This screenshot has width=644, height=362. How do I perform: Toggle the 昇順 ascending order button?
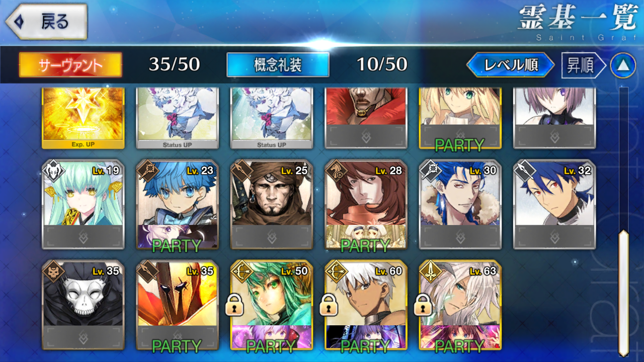584,65
